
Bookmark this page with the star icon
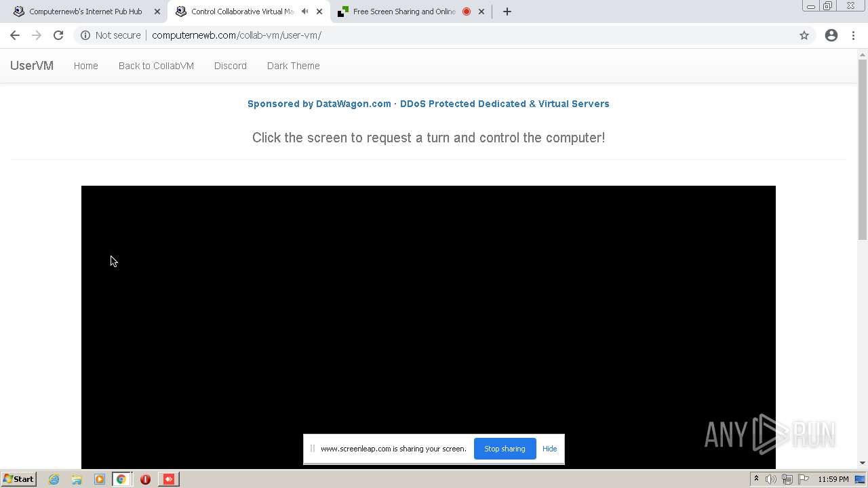(804, 35)
